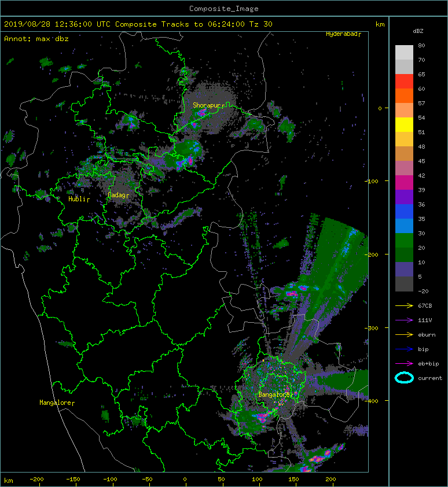Select the purple 111V arrow legend symbol

pos(404,320)
